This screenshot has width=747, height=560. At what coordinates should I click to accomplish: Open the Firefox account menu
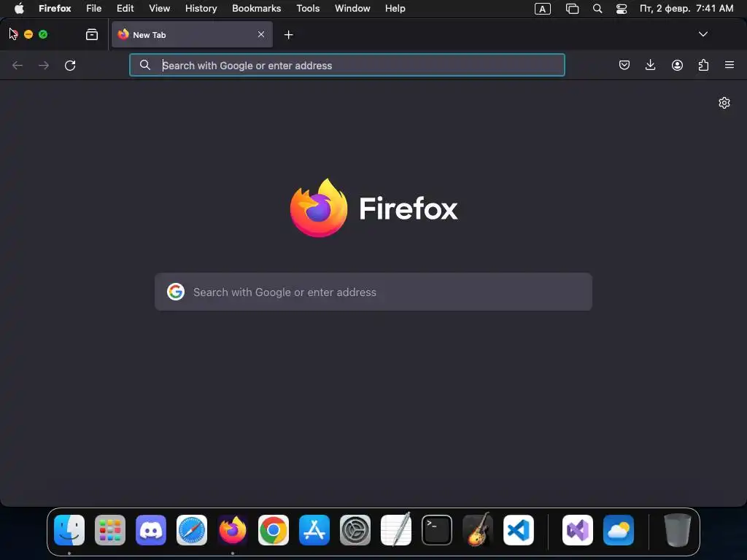pos(677,65)
